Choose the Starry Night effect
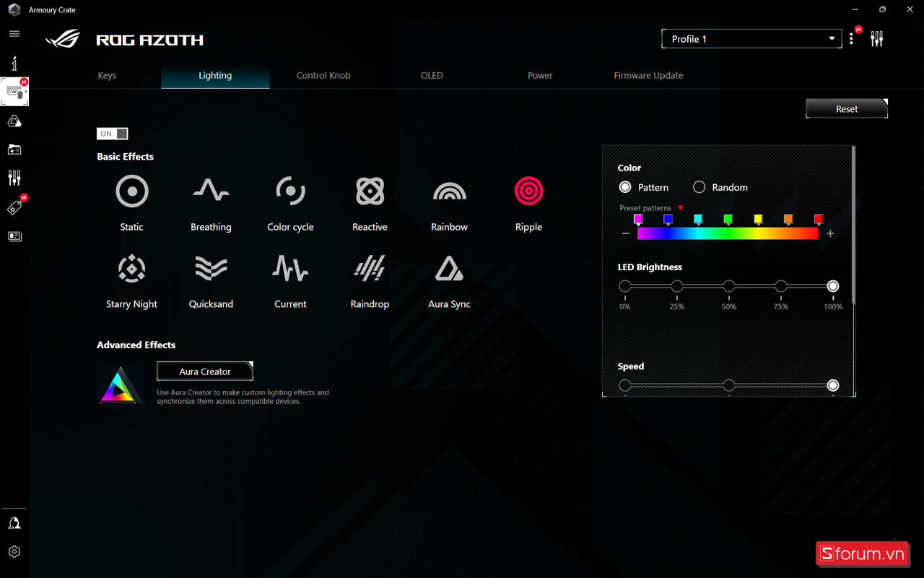 pyautogui.click(x=132, y=269)
